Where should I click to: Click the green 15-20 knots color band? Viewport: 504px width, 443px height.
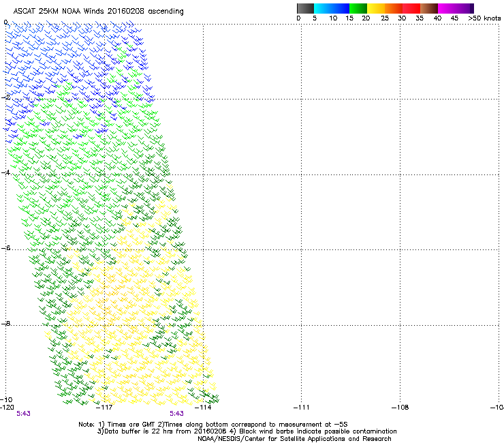pos(358,8)
